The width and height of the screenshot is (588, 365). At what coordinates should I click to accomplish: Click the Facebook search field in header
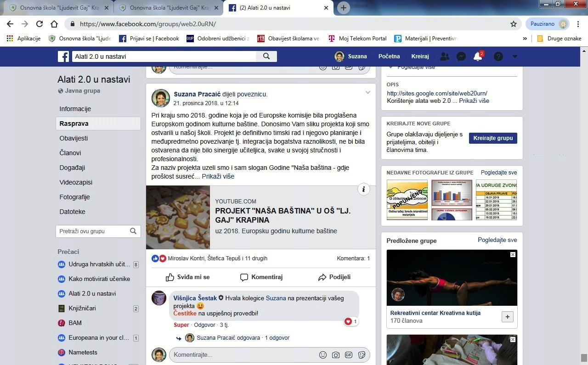click(164, 56)
